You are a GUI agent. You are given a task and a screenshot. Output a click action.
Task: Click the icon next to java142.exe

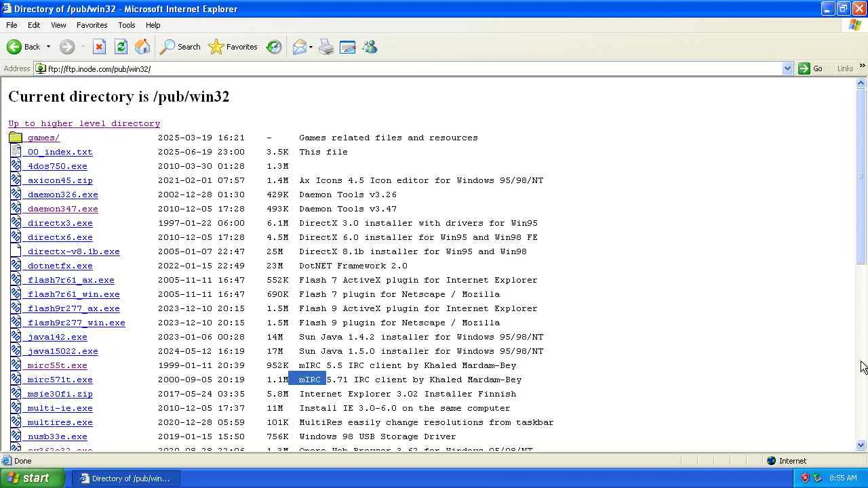(x=16, y=337)
